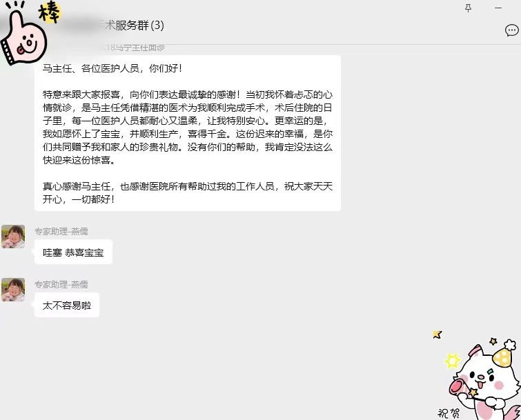Viewport: 521px width, 420px height.
Task: Click paragraph starting 特意来跟大家报喜
Action: (188, 127)
